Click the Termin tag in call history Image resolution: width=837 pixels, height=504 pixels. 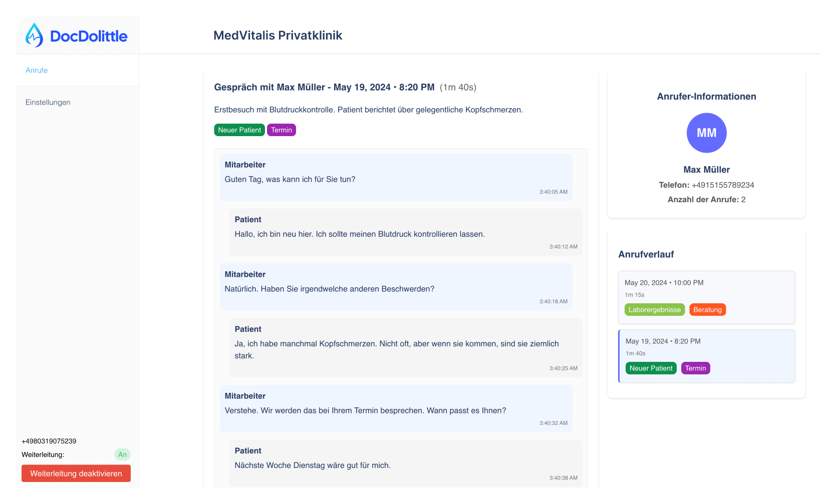tap(695, 368)
